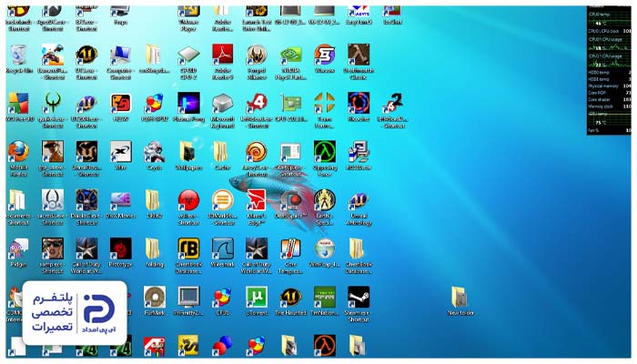
Task: Launch the Left 4 Dead 2 shortcut
Action: coord(392,103)
